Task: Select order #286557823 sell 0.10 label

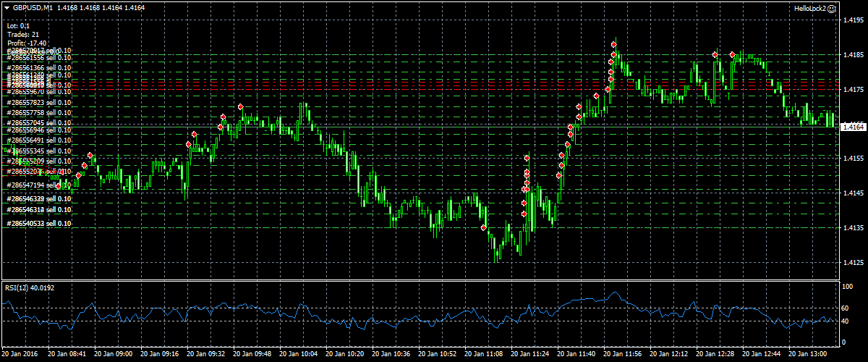Action: [x=39, y=103]
